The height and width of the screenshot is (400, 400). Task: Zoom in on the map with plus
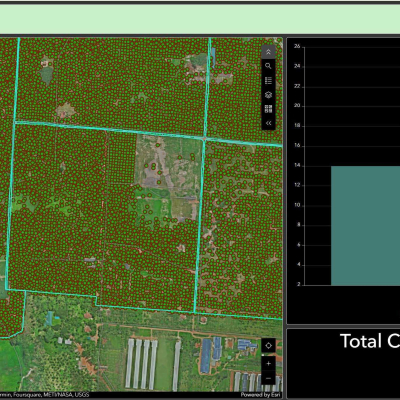(x=269, y=364)
